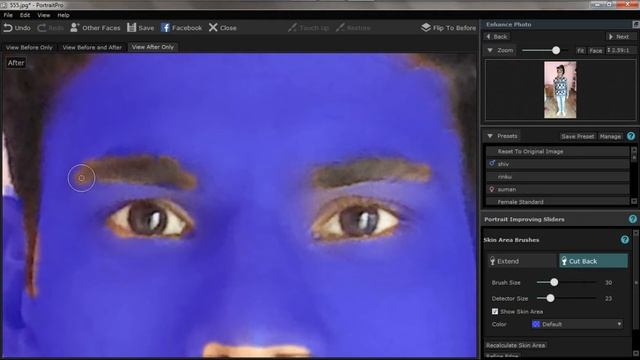640x360 pixels.
Task: Click the greyed Redo button
Action: tap(51, 28)
